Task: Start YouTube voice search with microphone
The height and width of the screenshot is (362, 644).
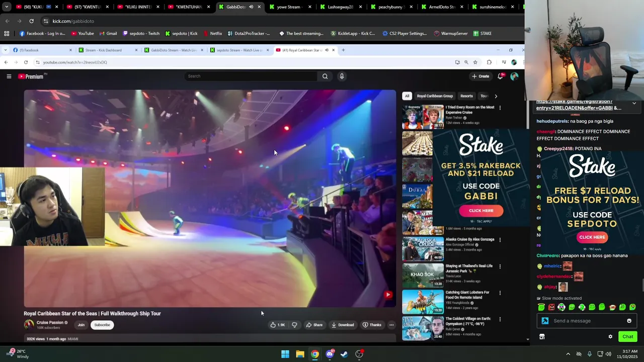Action: click(342, 76)
